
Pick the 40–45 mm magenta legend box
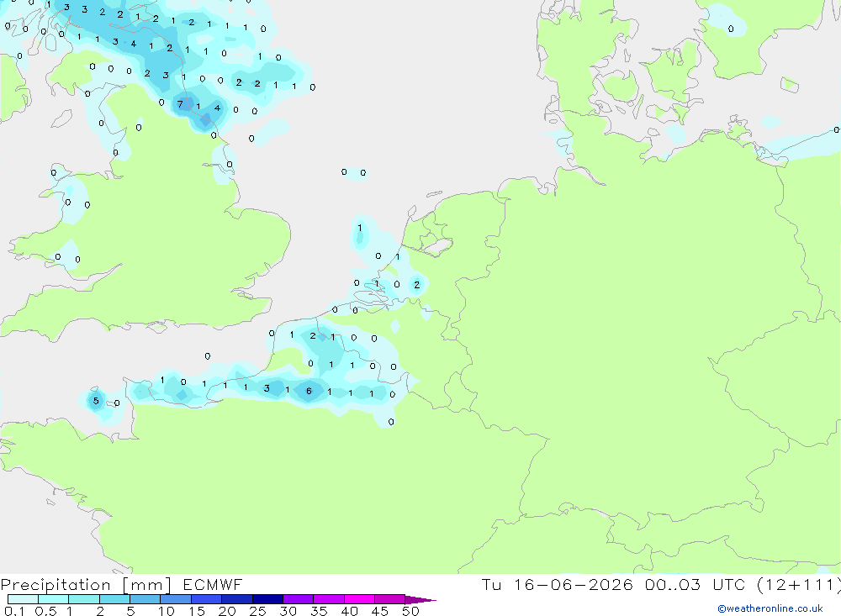point(359,599)
